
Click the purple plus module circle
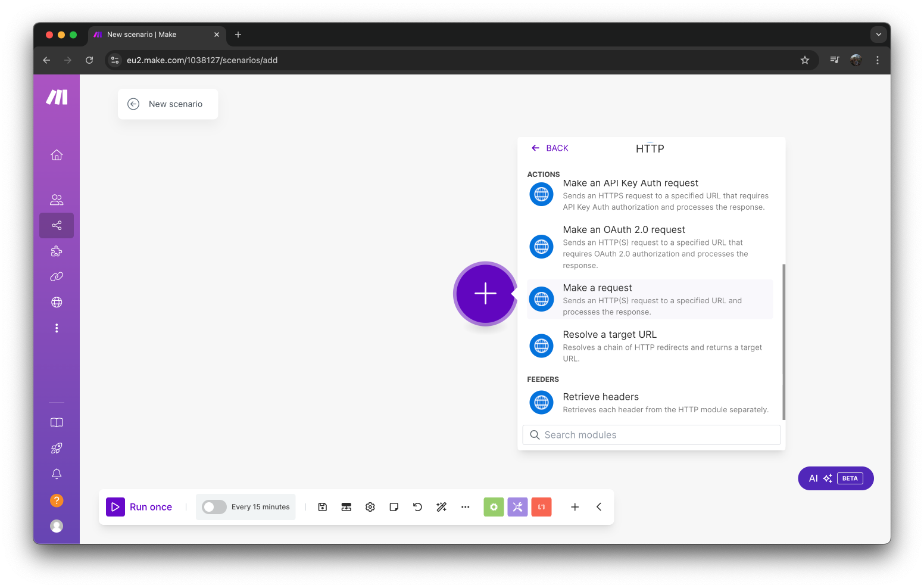tap(485, 294)
